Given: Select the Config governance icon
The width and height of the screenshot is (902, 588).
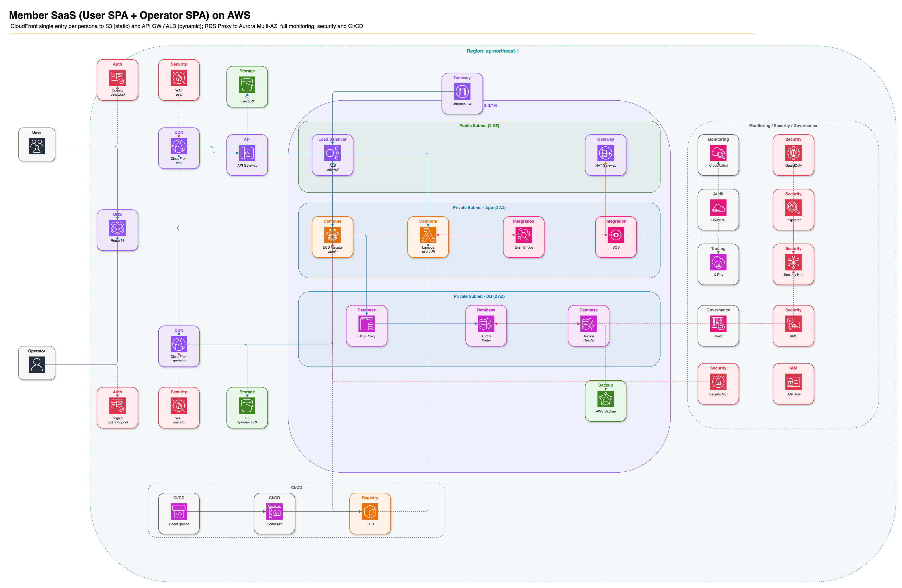Looking at the screenshot, I should tap(718, 323).
